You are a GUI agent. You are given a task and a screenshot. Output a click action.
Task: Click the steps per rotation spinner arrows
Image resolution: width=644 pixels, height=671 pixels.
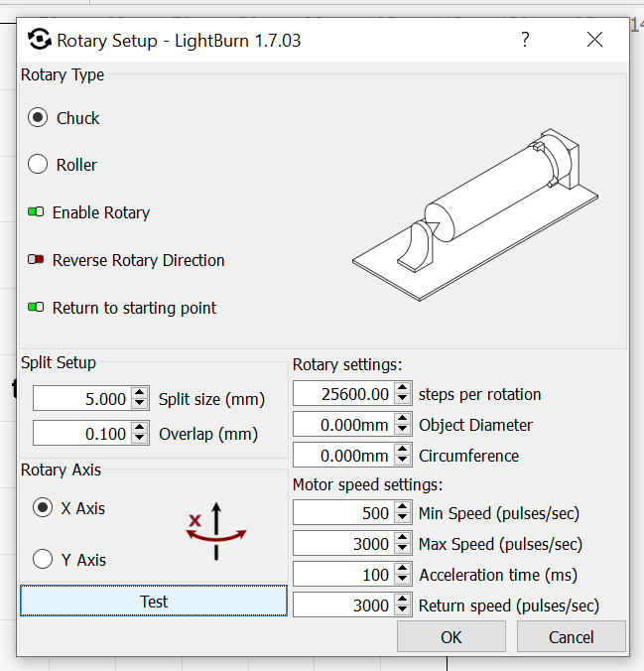click(x=402, y=394)
